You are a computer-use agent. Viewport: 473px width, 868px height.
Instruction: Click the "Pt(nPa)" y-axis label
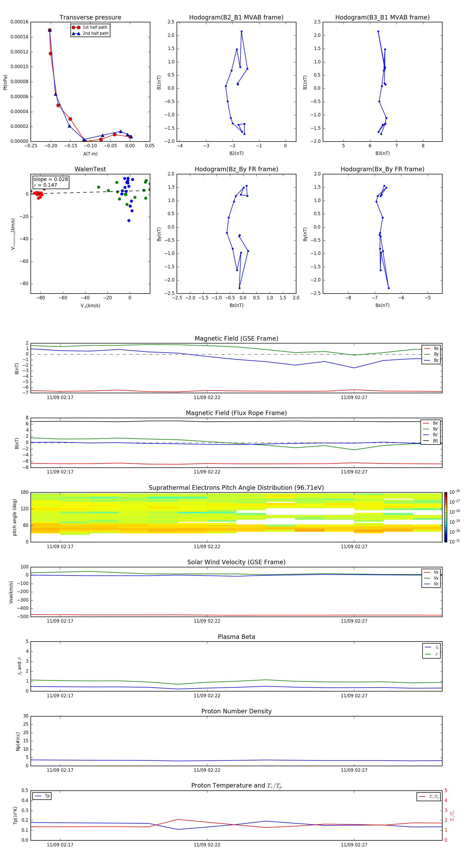point(5,82)
